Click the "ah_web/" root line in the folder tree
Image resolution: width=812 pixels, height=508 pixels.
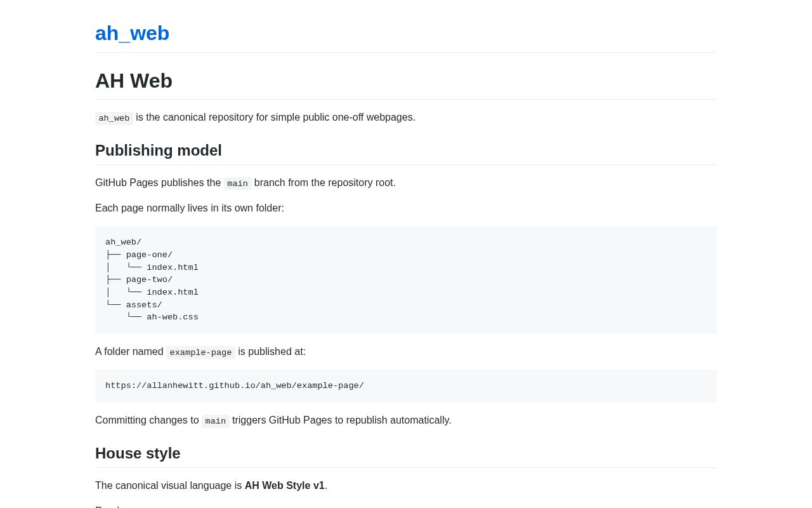(x=123, y=242)
